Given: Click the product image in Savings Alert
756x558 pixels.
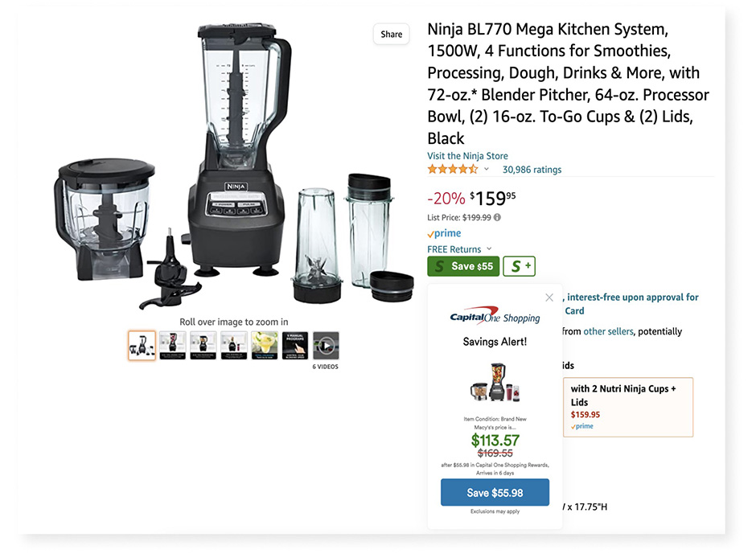Looking at the screenshot, I should point(495,384).
